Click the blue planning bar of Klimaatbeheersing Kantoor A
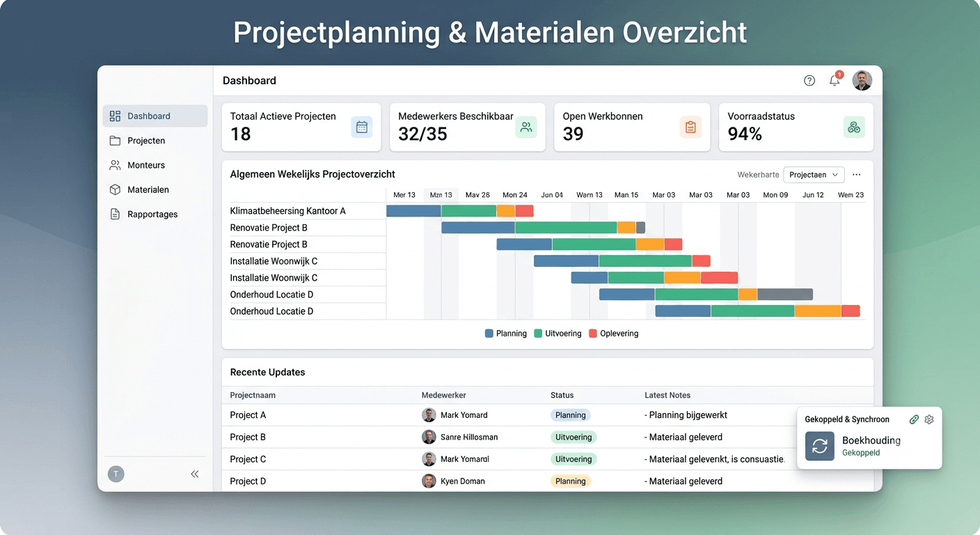 pos(413,211)
